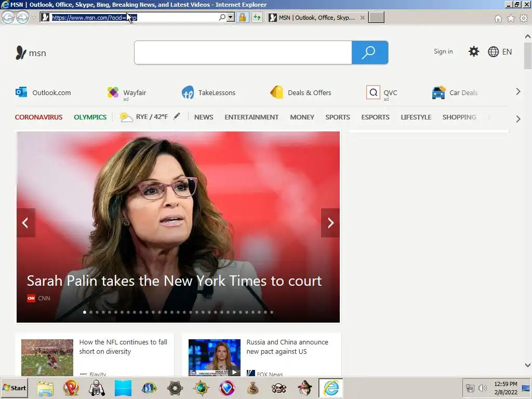Open the QVC ad shortcut
Viewport: 532px width, 399px height.
coord(382,93)
